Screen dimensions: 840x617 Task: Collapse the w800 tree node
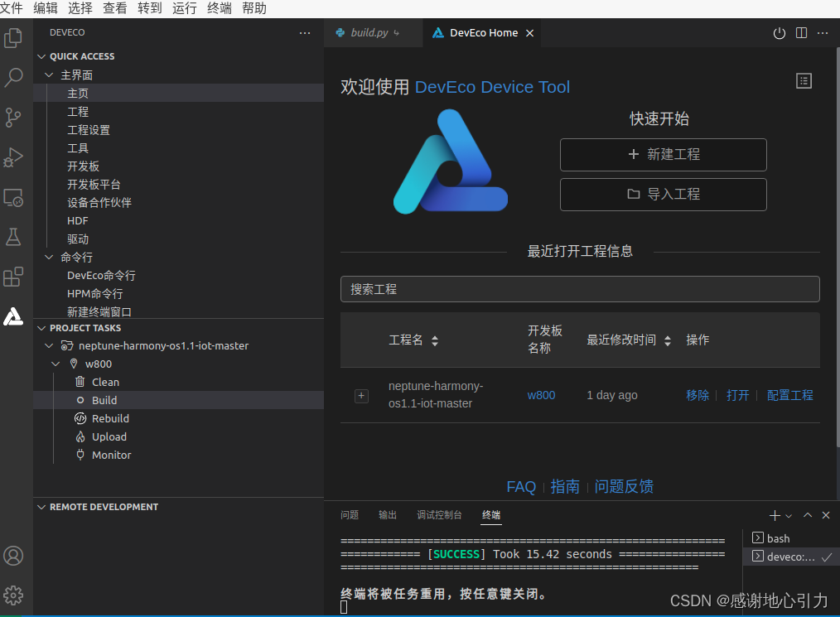tap(56, 364)
